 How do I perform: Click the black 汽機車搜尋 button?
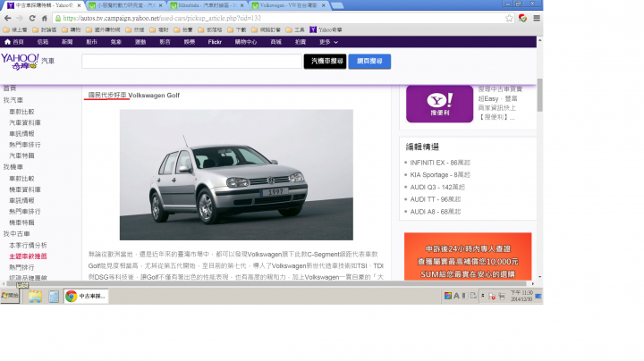[325, 61]
